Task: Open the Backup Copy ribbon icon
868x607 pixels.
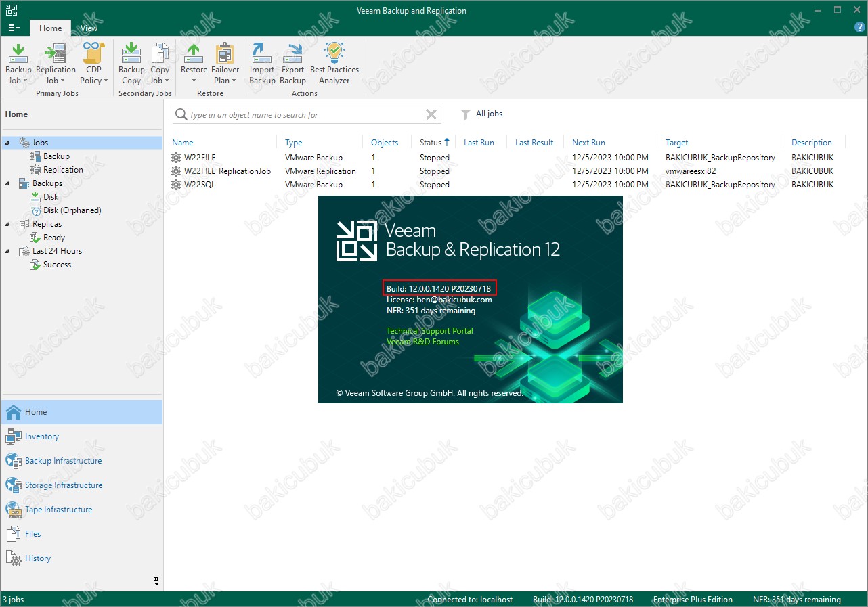Action: [x=131, y=64]
